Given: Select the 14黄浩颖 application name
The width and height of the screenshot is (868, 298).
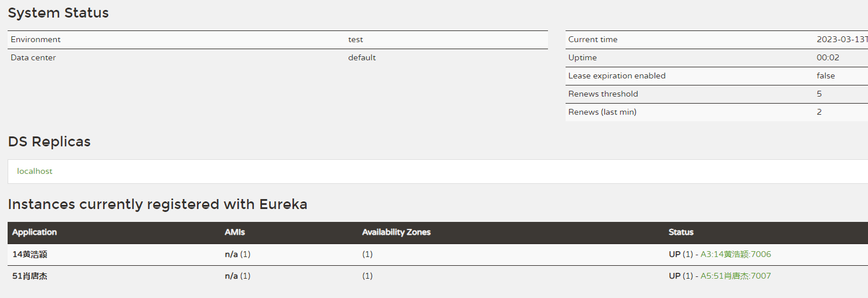Looking at the screenshot, I should [x=30, y=254].
